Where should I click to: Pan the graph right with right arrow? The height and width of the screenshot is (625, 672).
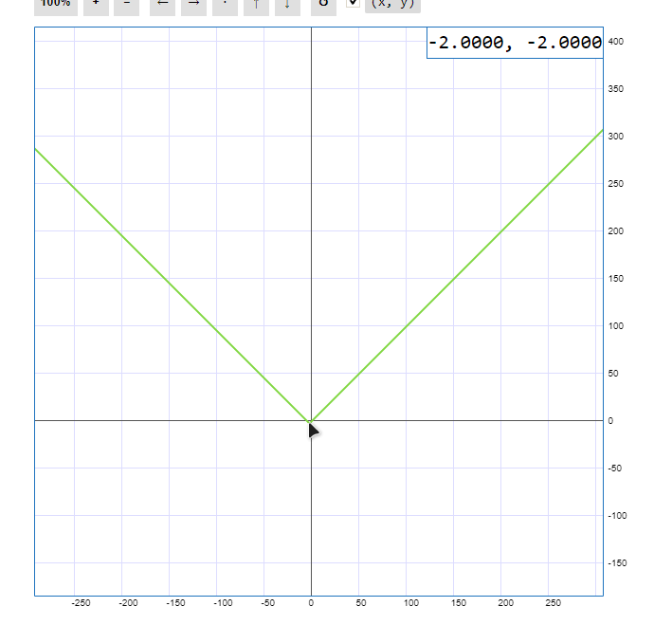pos(193,5)
